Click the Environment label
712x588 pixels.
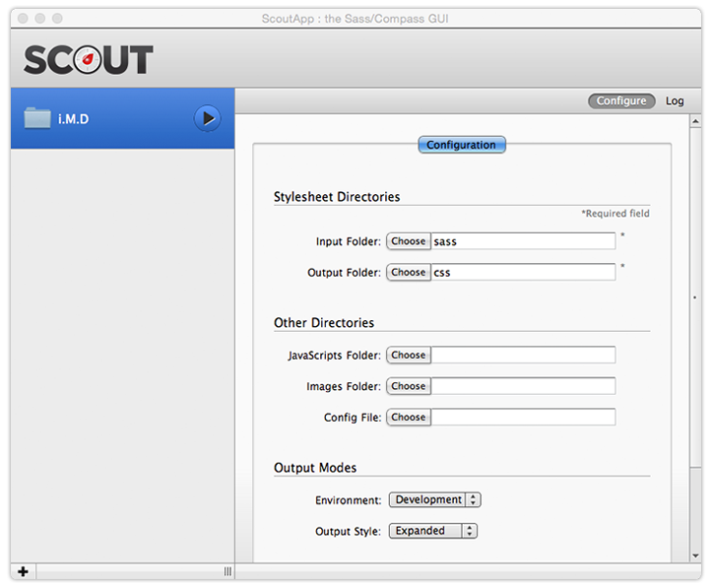tap(349, 500)
